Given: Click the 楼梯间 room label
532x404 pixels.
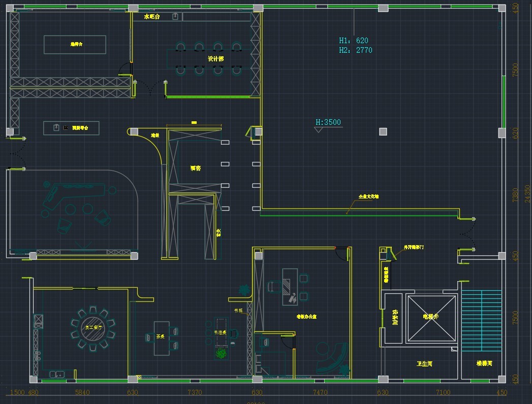Looking at the screenshot, I should 484,364.
